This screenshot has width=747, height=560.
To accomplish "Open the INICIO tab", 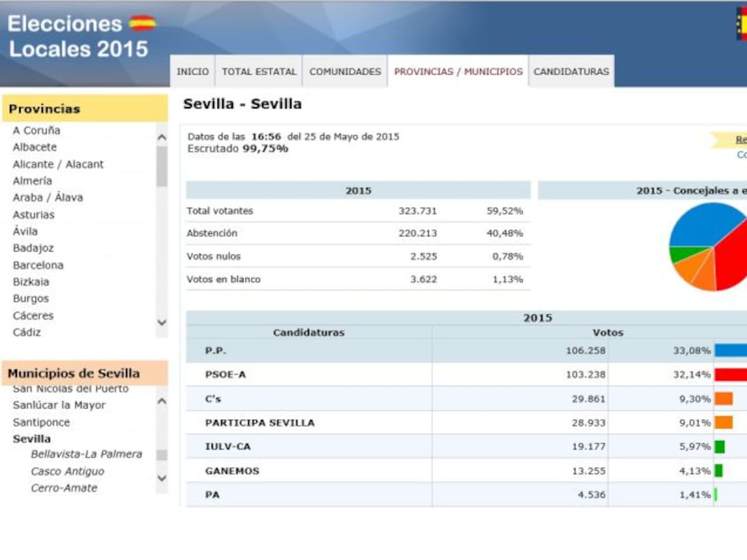I will 192,72.
